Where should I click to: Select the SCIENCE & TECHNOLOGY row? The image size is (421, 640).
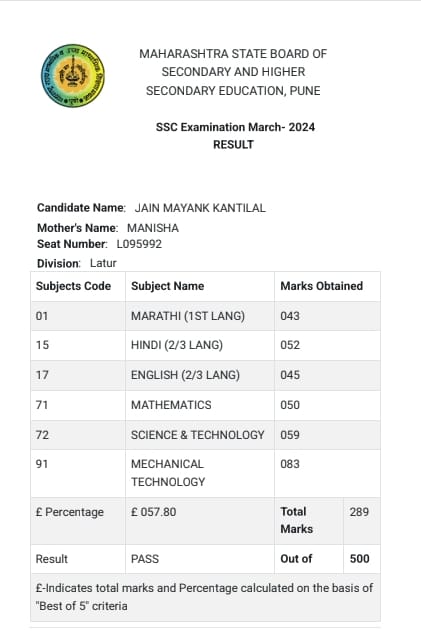205,435
